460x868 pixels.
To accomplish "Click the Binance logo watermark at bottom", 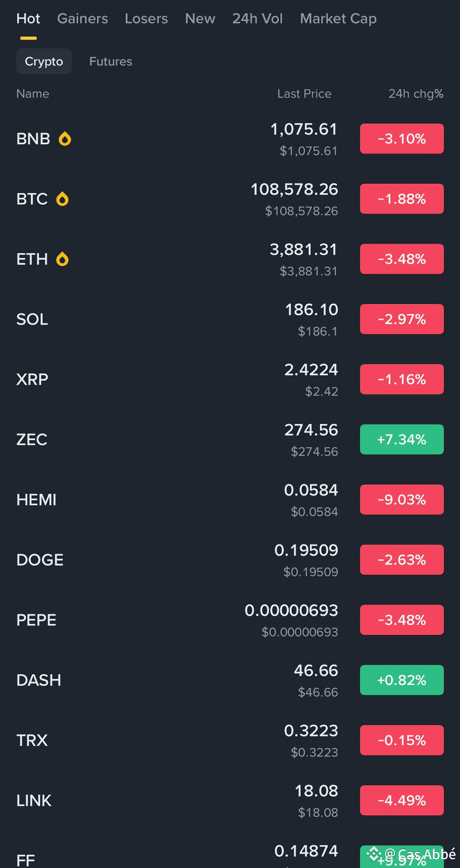I will point(374,853).
